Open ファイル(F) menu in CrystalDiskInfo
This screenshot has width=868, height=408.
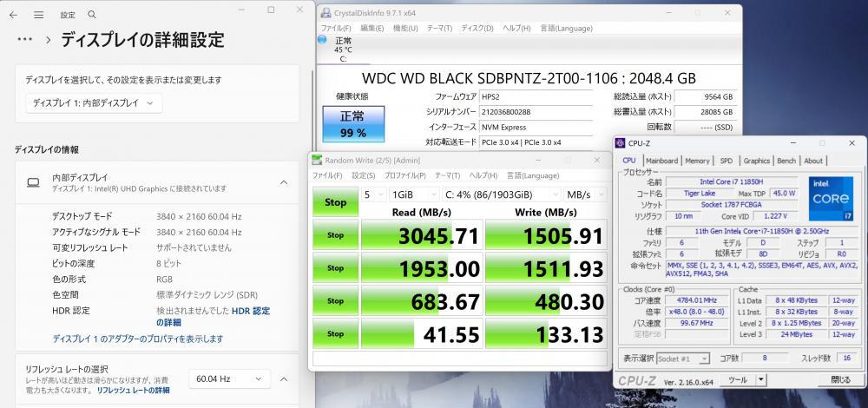336,29
